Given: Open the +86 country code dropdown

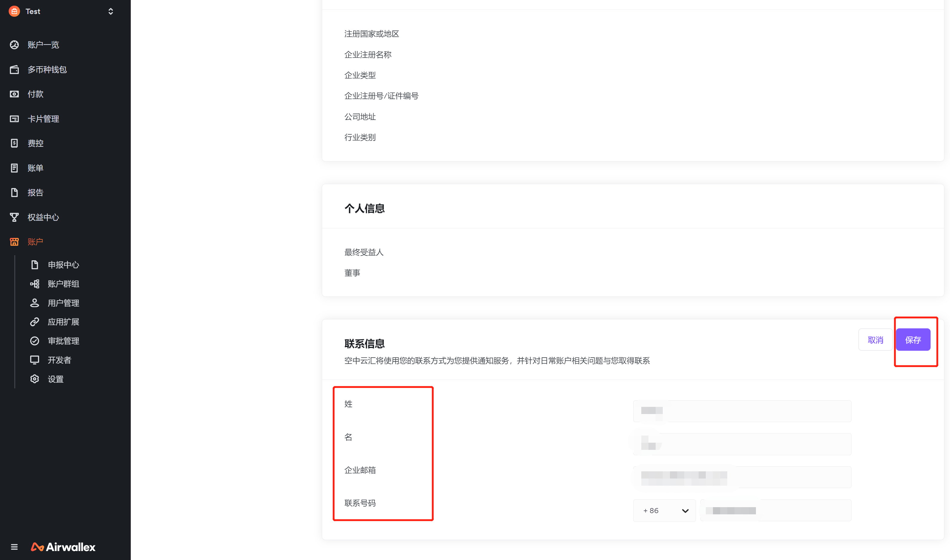Looking at the screenshot, I should (x=664, y=510).
